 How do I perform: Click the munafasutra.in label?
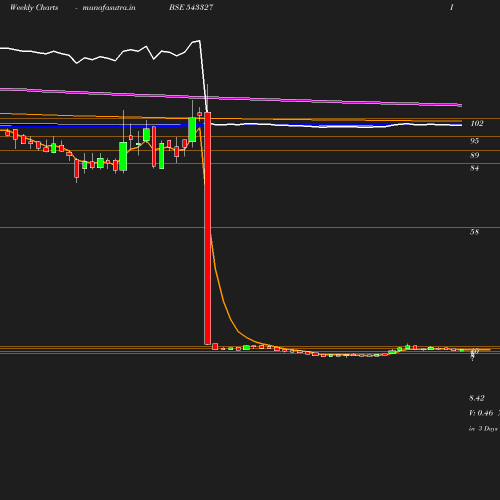[109, 8]
